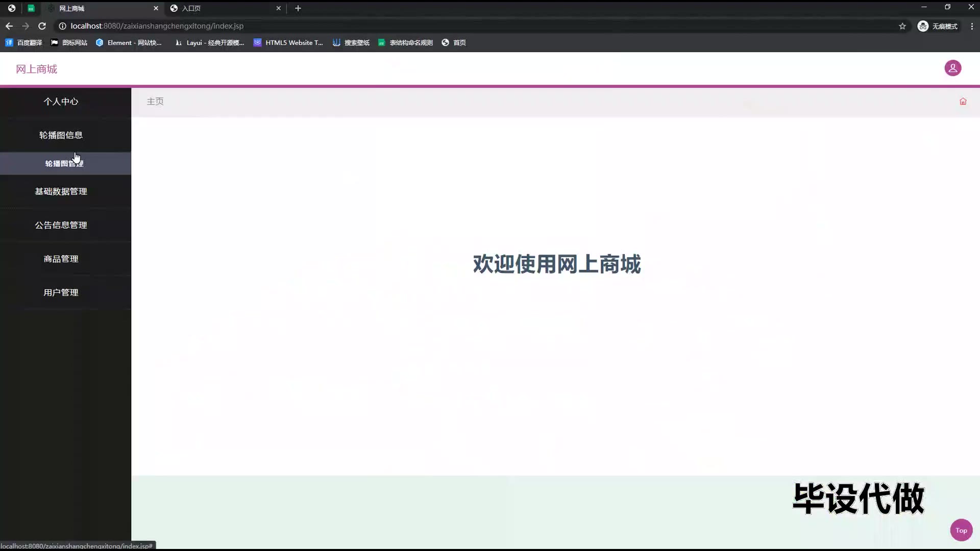This screenshot has width=980, height=551.
Task: Reload the current page
Action: pyautogui.click(x=42, y=26)
